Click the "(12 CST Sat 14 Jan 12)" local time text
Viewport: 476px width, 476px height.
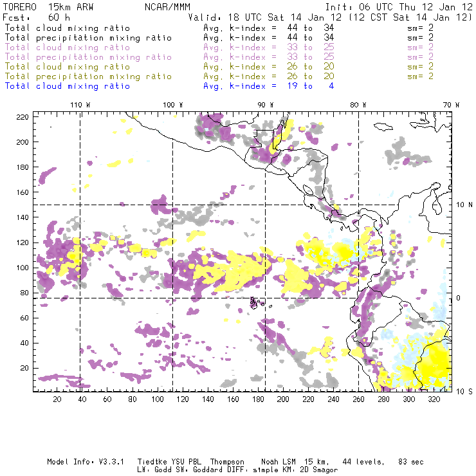(410, 17)
